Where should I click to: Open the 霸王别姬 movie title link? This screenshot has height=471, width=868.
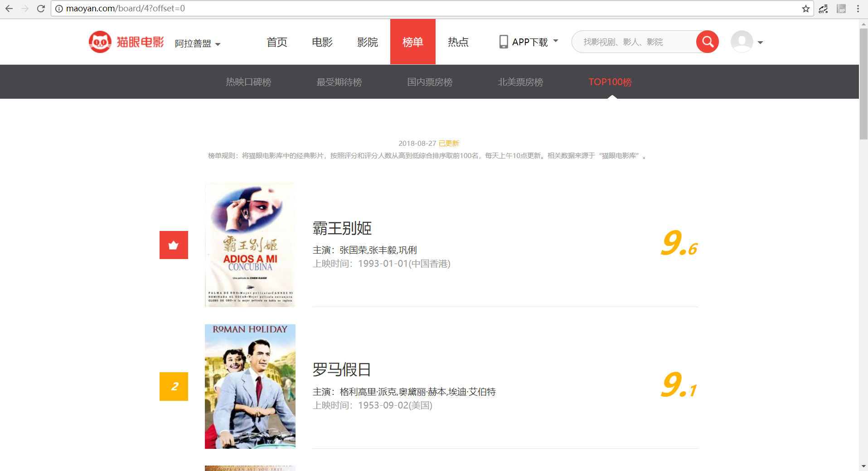(x=342, y=228)
